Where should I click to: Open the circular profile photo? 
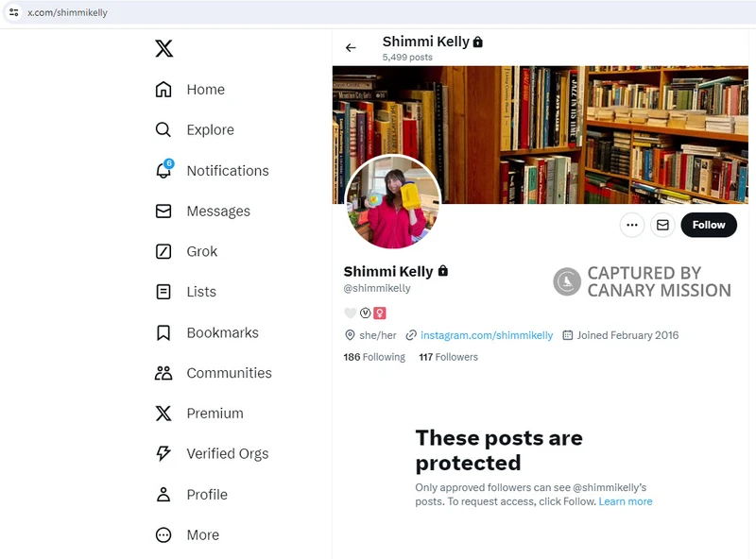(393, 202)
